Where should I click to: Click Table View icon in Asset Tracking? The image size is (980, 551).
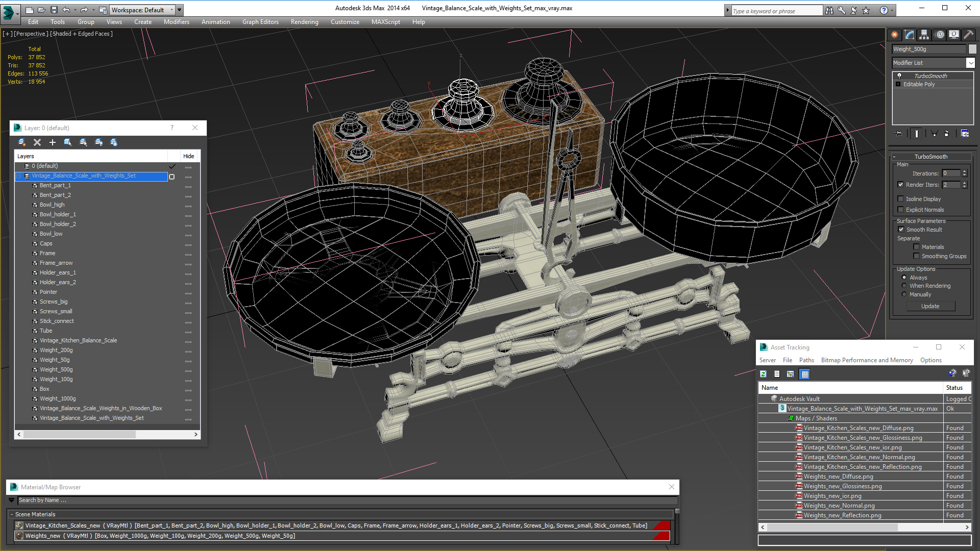point(804,374)
